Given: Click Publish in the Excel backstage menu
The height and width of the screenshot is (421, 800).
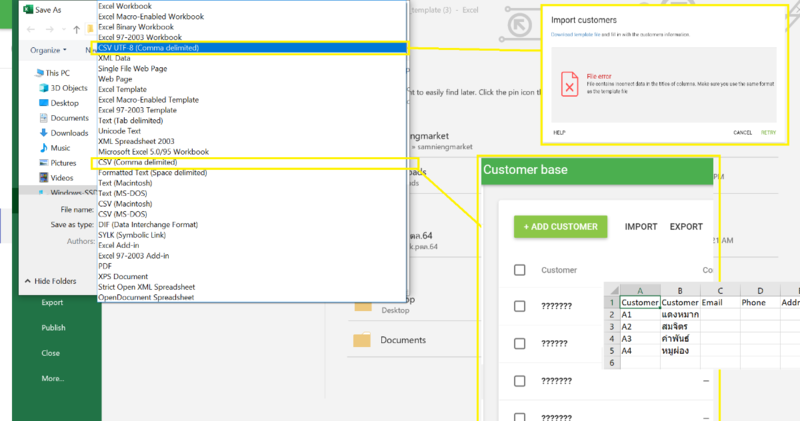Looking at the screenshot, I should 53,327.
